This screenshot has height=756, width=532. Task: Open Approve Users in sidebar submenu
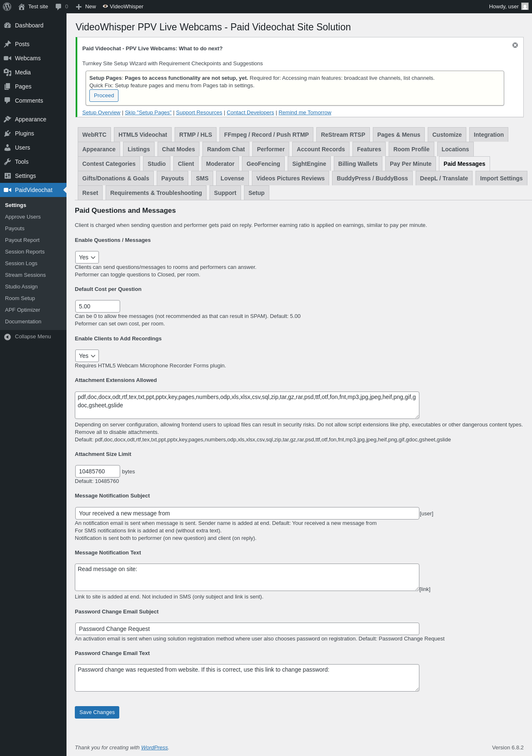pyautogui.click(x=23, y=217)
